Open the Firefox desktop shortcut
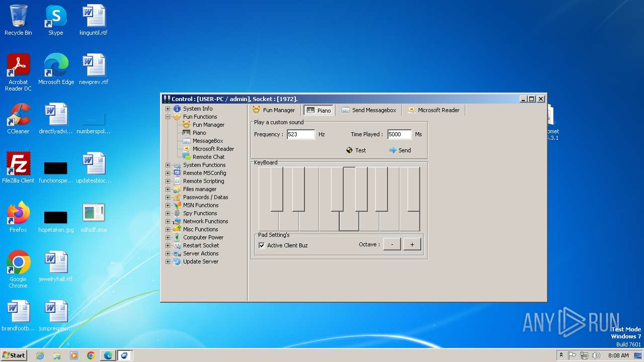Screen dimensions: 644x362 (18, 217)
